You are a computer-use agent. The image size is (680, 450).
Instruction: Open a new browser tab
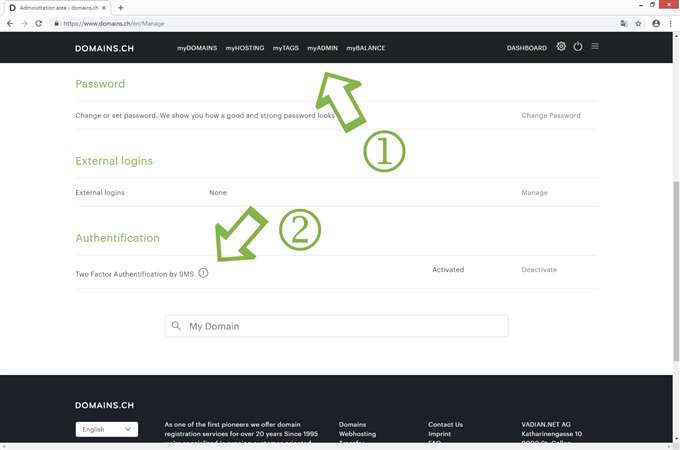tap(121, 7)
